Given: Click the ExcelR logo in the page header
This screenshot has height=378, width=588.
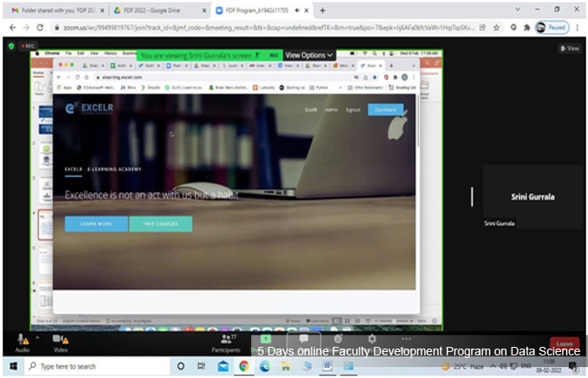Looking at the screenshot, I should click(89, 108).
